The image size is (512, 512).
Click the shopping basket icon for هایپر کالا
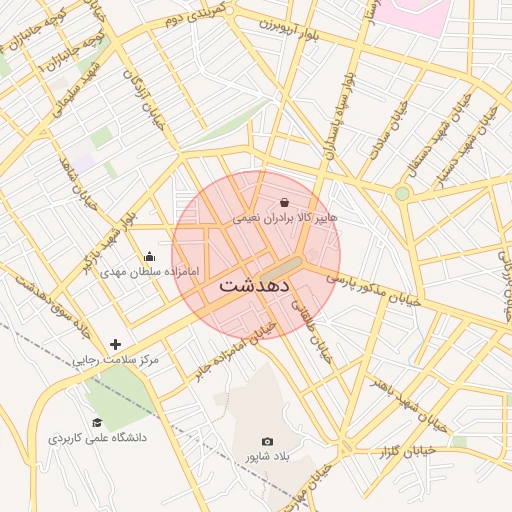pyautogui.click(x=284, y=202)
